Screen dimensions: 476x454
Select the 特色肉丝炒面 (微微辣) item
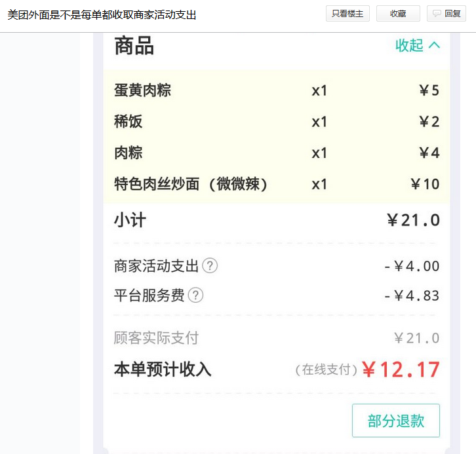point(191,185)
